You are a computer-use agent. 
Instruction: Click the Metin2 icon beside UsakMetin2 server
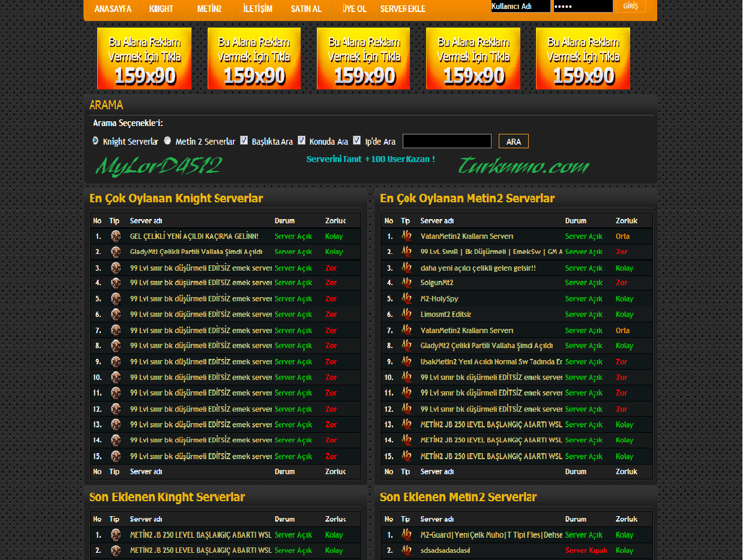[x=406, y=362]
